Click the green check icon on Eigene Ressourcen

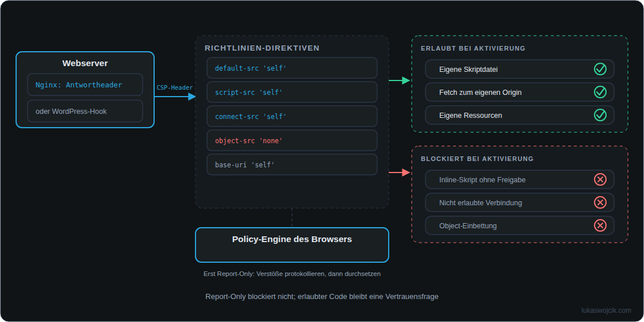[600, 115]
